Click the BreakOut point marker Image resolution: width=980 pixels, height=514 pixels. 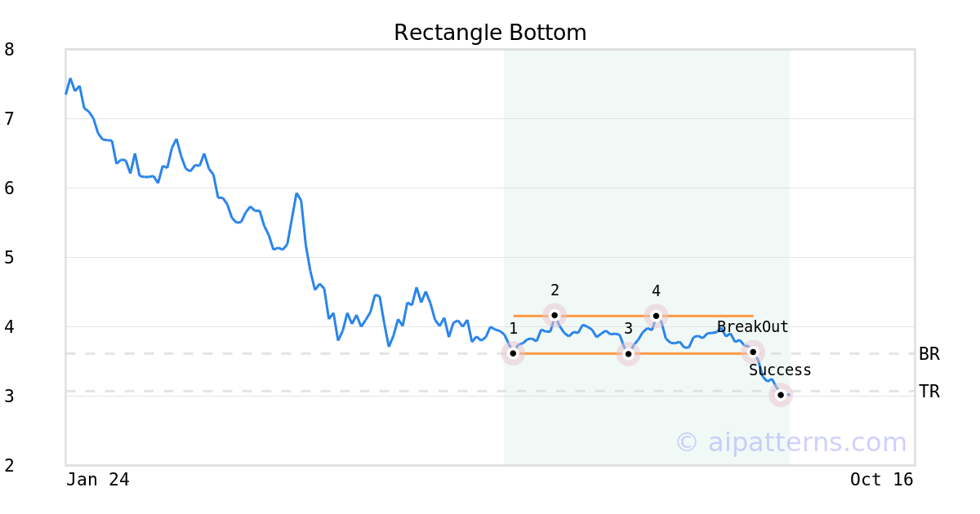coord(753,352)
